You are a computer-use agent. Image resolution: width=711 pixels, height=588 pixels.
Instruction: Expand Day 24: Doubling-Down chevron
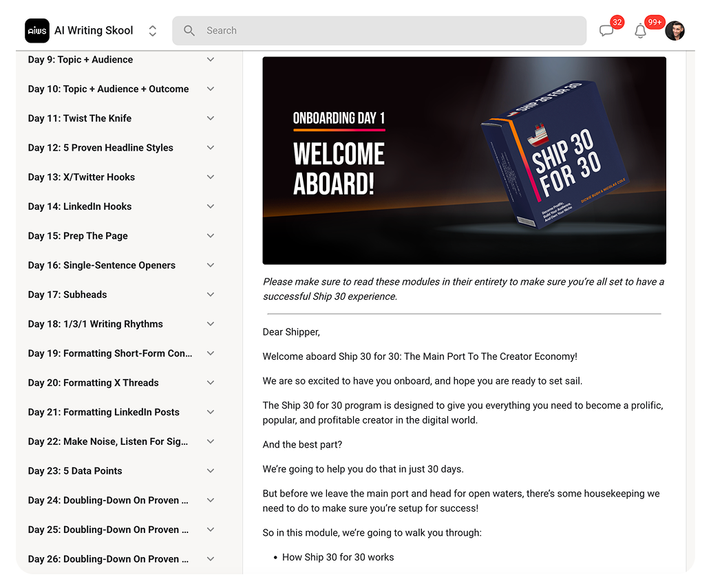pos(211,500)
